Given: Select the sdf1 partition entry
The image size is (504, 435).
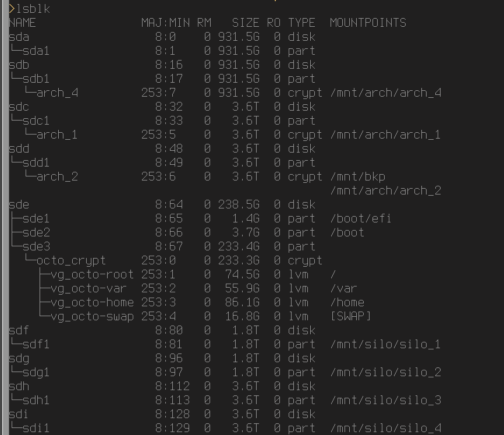Looking at the screenshot, I should click(36, 344).
